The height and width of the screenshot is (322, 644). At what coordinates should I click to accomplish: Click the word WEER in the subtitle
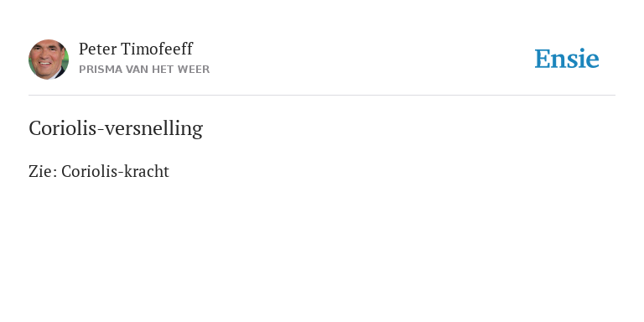[194, 70]
